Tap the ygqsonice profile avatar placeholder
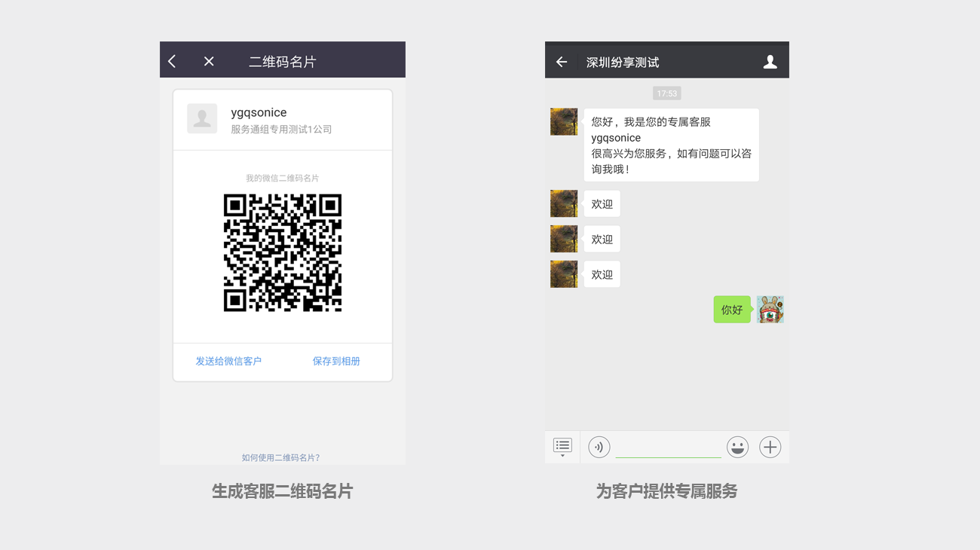The image size is (980, 550). coord(202,119)
